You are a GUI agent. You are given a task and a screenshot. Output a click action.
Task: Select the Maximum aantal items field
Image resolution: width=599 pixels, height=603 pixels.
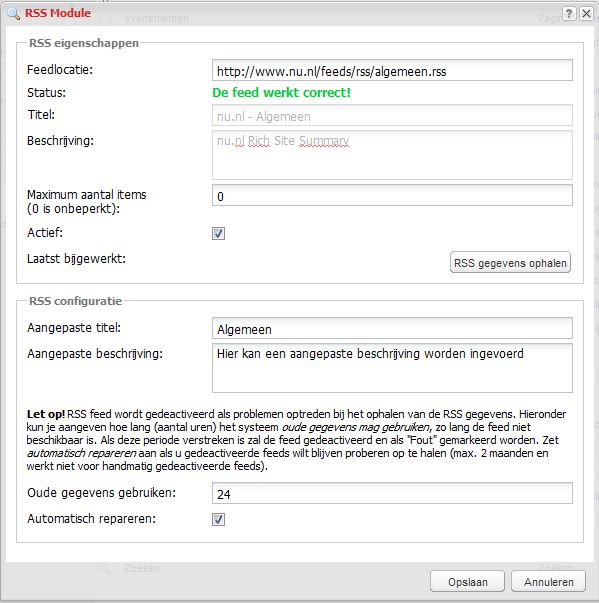[x=392, y=195]
